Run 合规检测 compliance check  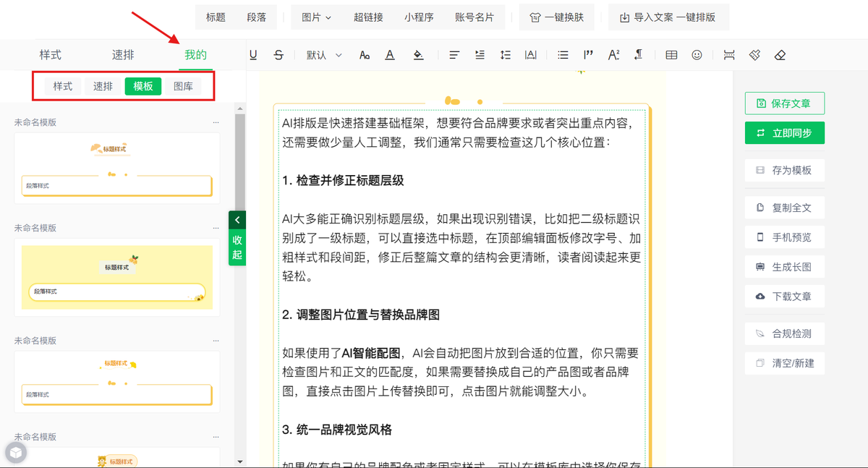point(785,334)
